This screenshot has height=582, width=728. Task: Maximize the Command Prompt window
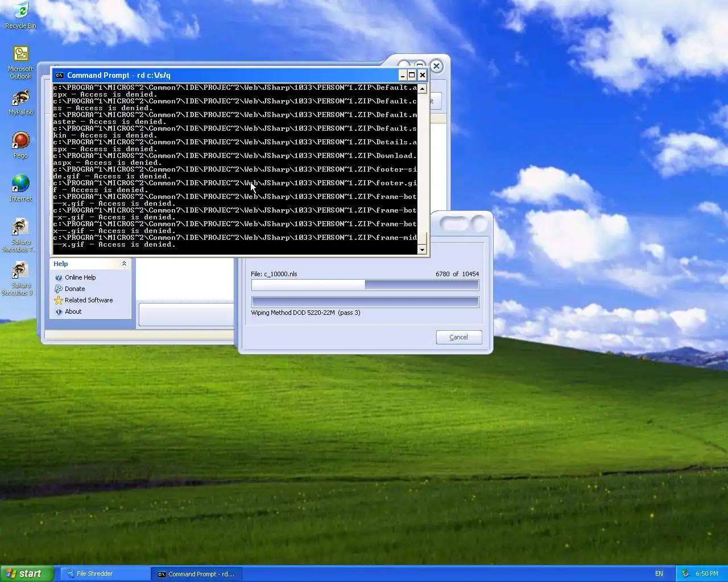(x=412, y=75)
